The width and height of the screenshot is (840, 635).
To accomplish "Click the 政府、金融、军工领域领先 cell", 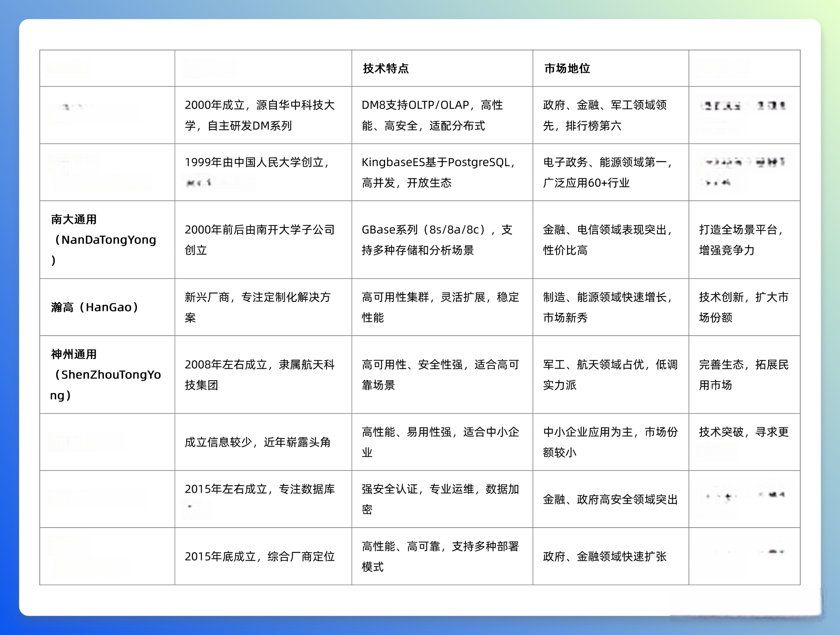I will tap(611, 115).
